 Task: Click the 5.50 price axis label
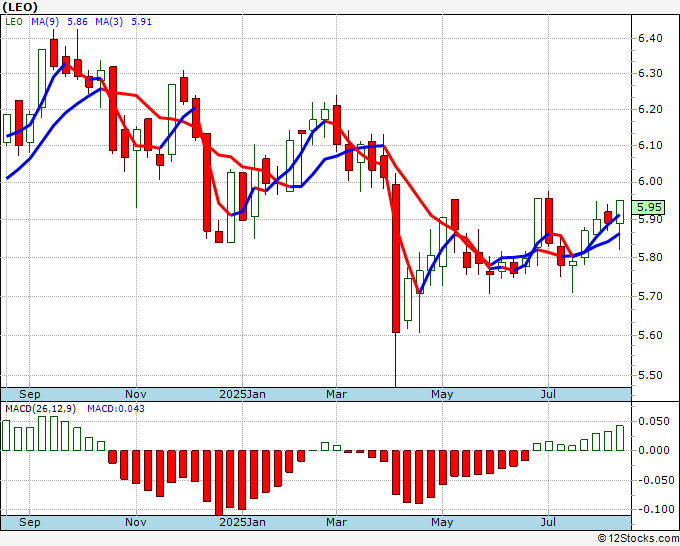650,375
